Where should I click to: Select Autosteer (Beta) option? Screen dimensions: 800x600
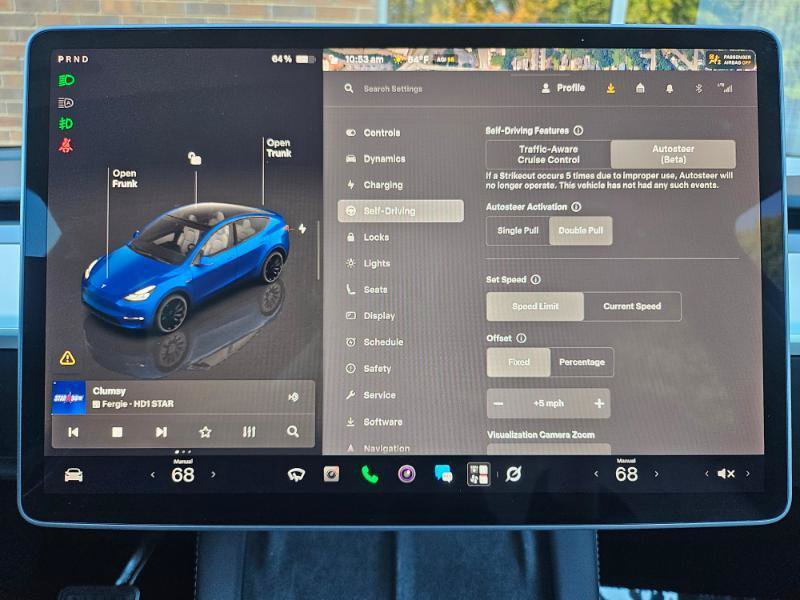point(673,154)
